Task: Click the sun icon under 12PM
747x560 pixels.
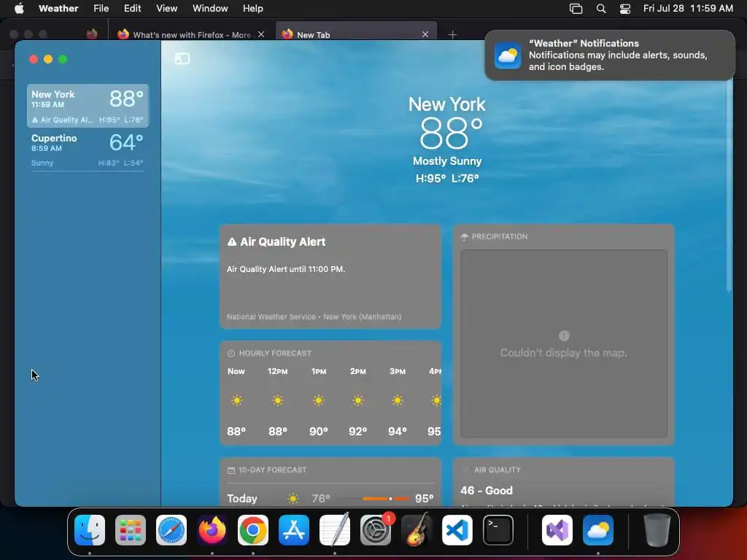Action: (x=278, y=400)
